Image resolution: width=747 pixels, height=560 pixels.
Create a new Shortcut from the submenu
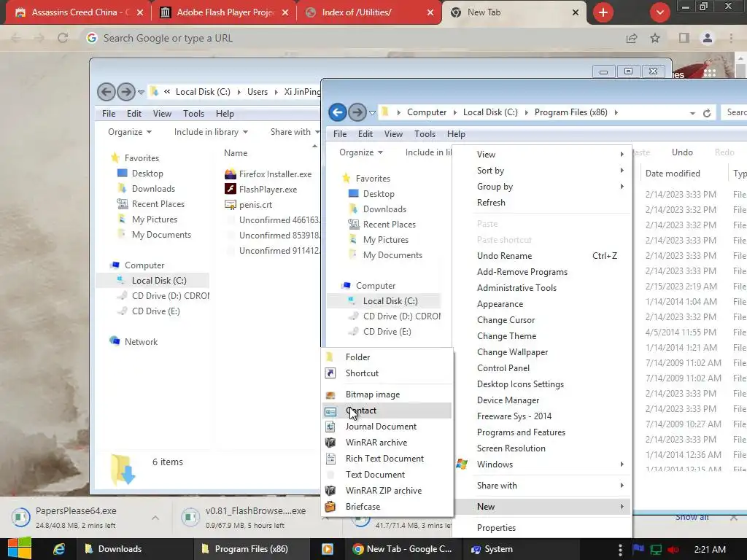[x=387, y=373]
